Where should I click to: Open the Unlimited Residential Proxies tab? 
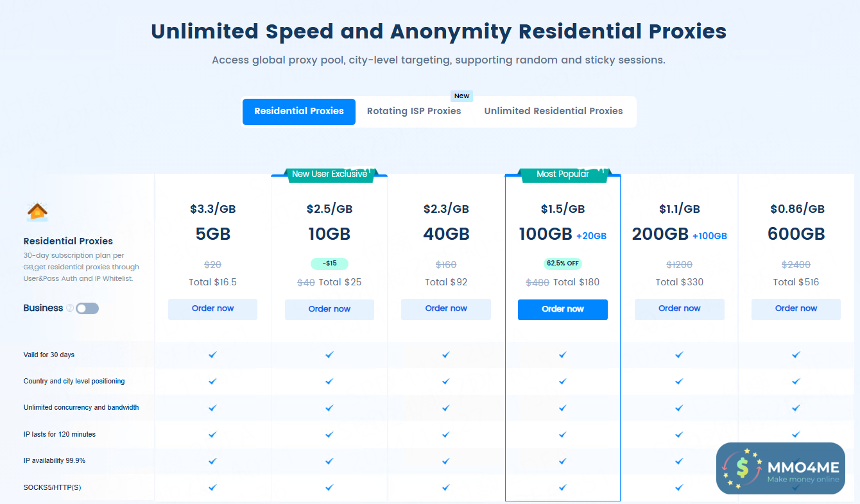(553, 112)
